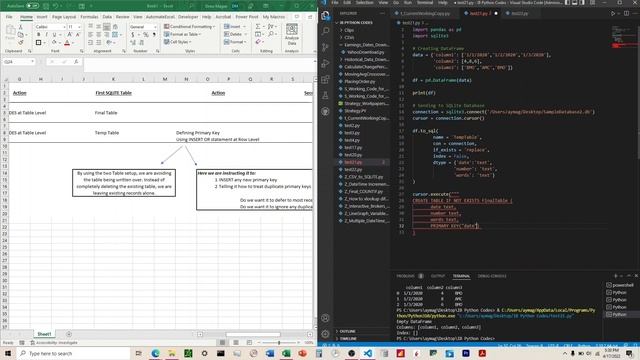Screen dimensions: 640x360
Task: Click the new terminal plus icon
Action: pos(616,276)
